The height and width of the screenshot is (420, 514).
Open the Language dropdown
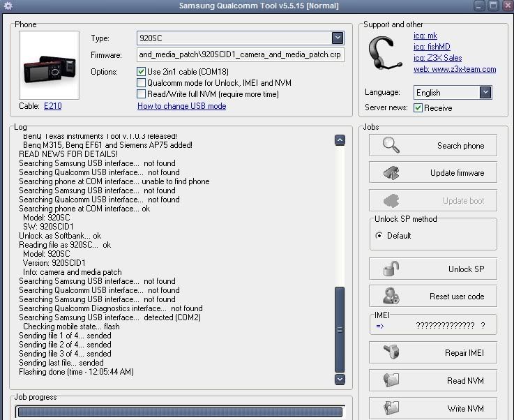coord(485,93)
